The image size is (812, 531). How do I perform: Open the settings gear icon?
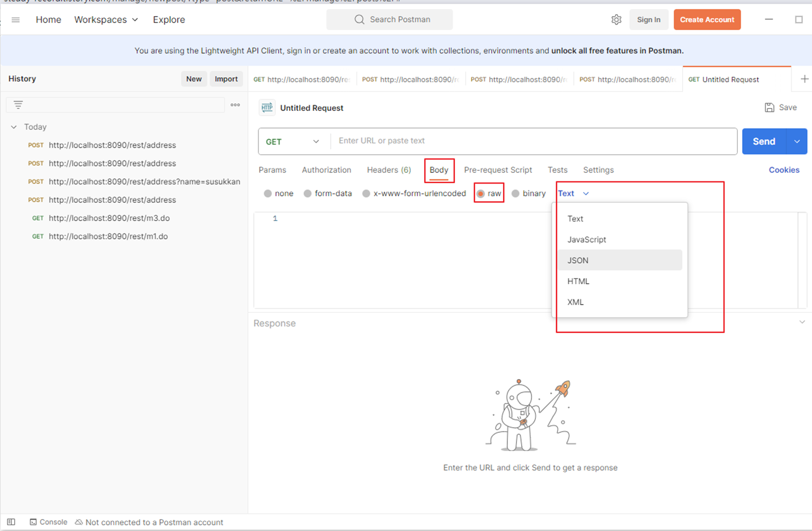[617, 20]
